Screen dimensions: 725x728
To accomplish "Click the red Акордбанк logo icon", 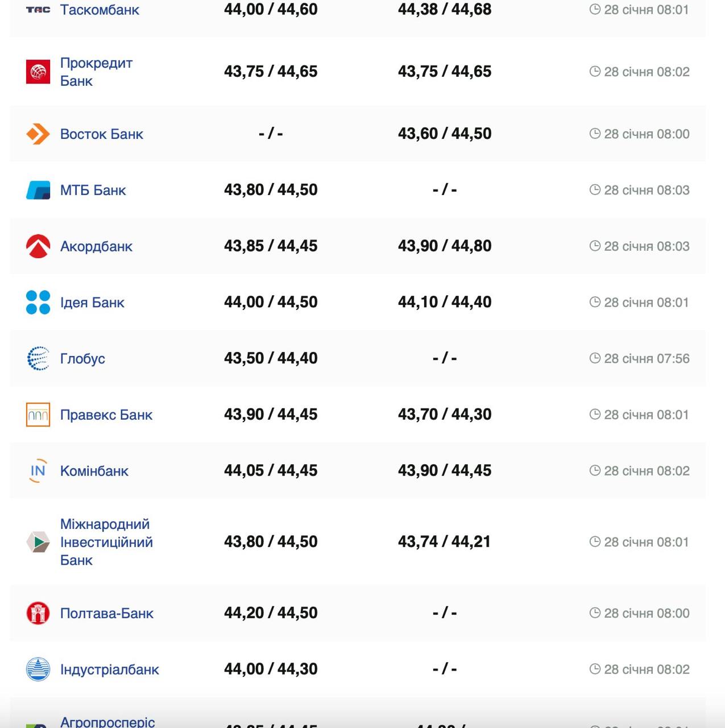I will [38, 246].
